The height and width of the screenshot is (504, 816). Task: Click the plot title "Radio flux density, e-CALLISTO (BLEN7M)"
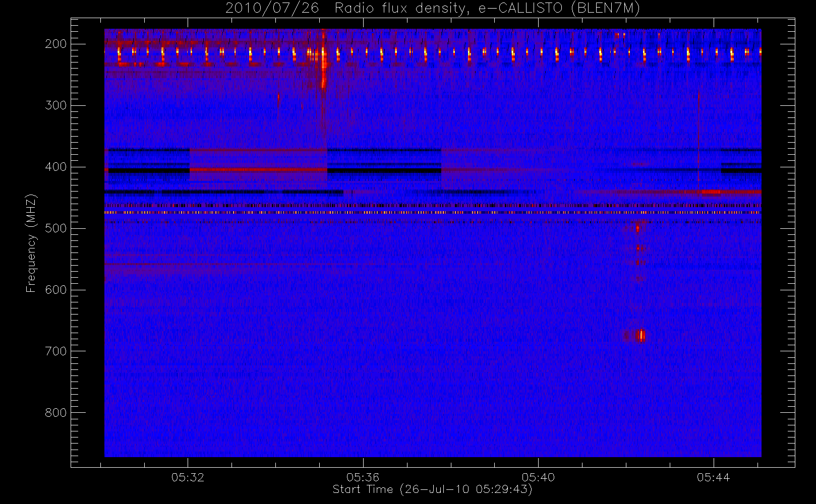(x=487, y=8)
